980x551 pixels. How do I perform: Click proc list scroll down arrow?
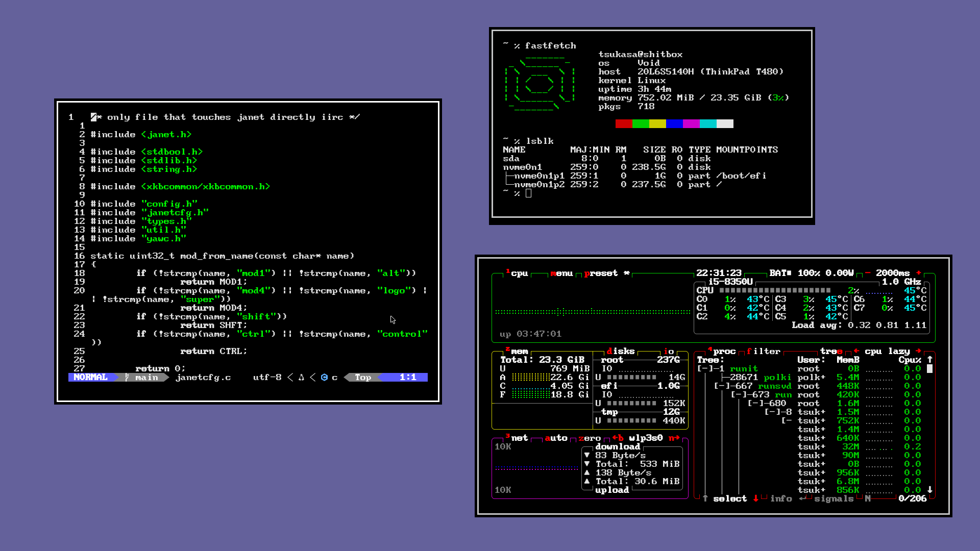tap(929, 490)
